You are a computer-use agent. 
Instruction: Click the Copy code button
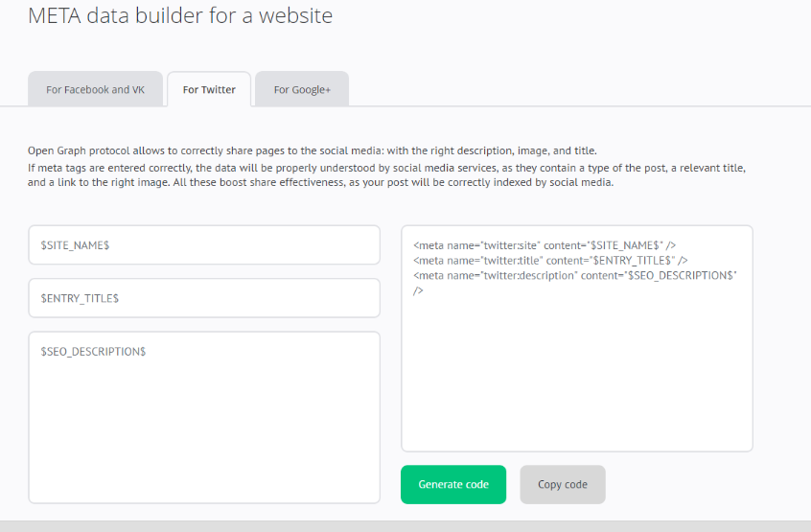(x=563, y=484)
